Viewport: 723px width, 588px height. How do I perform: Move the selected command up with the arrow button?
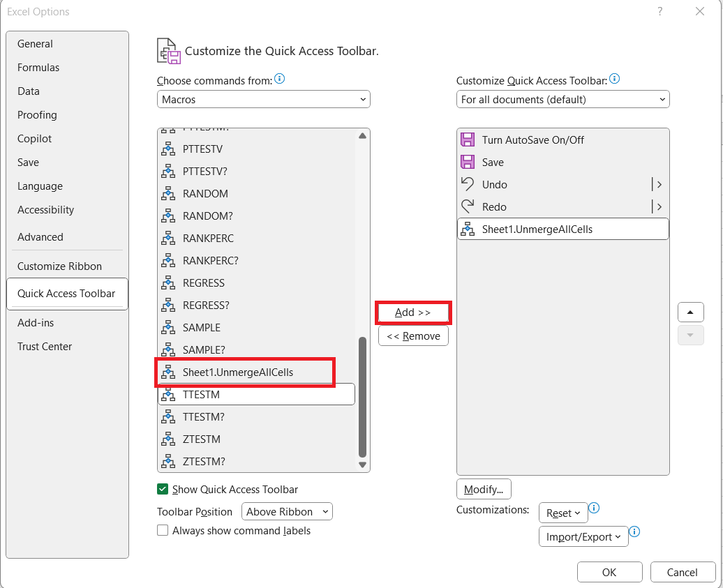click(x=690, y=312)
